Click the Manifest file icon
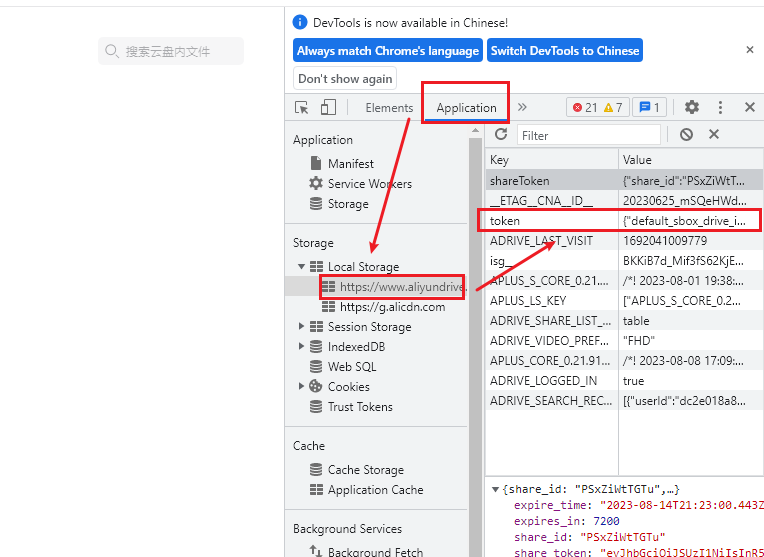The image size is (764, 557). click(316, 163)
